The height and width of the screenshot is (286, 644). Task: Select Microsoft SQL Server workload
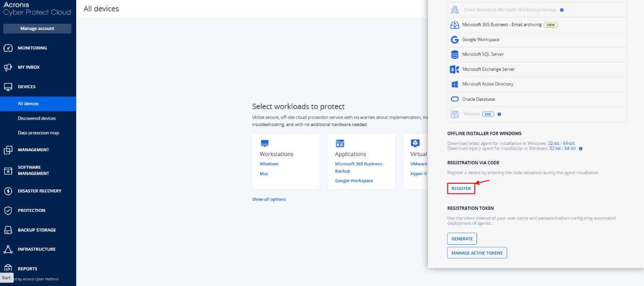(x=482, y=54)
